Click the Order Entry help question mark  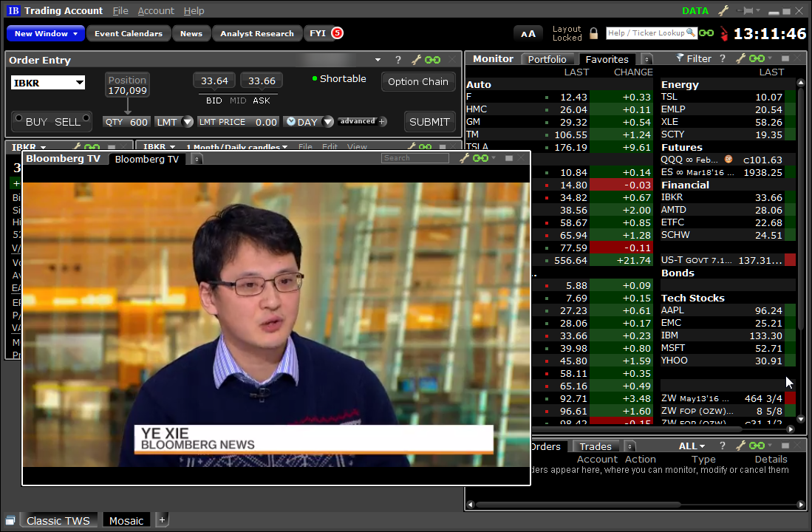click(398, 60)
